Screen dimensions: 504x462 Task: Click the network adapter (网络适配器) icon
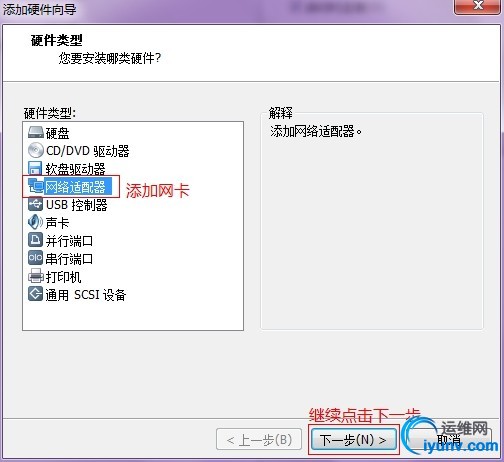tap(36, 186)
